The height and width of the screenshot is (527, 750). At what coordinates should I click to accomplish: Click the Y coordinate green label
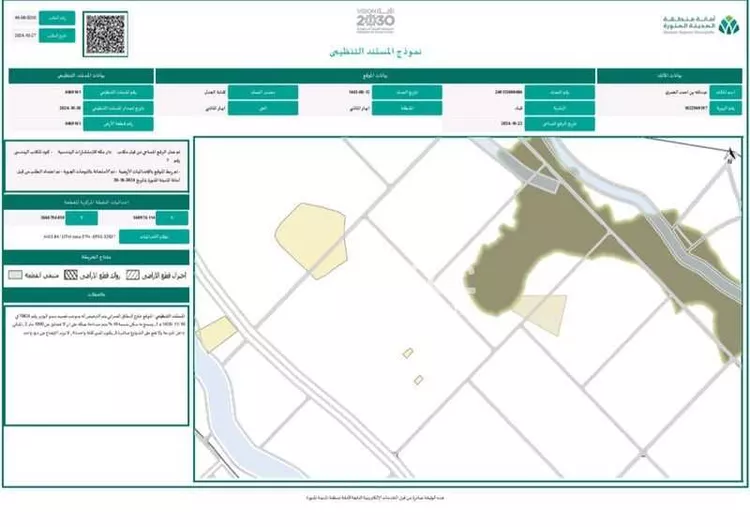click(x=81, y=216)
